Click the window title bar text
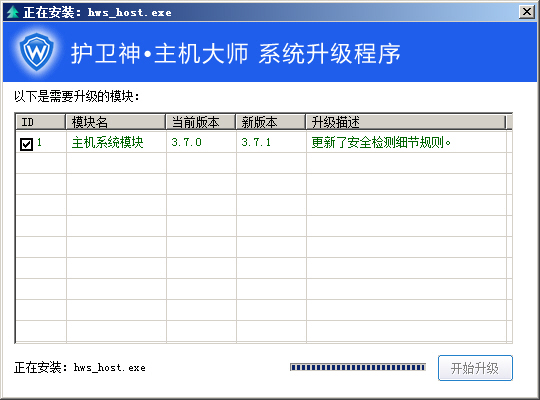The height and width of the screenshot is (400, 540). (x=97, y=12)
